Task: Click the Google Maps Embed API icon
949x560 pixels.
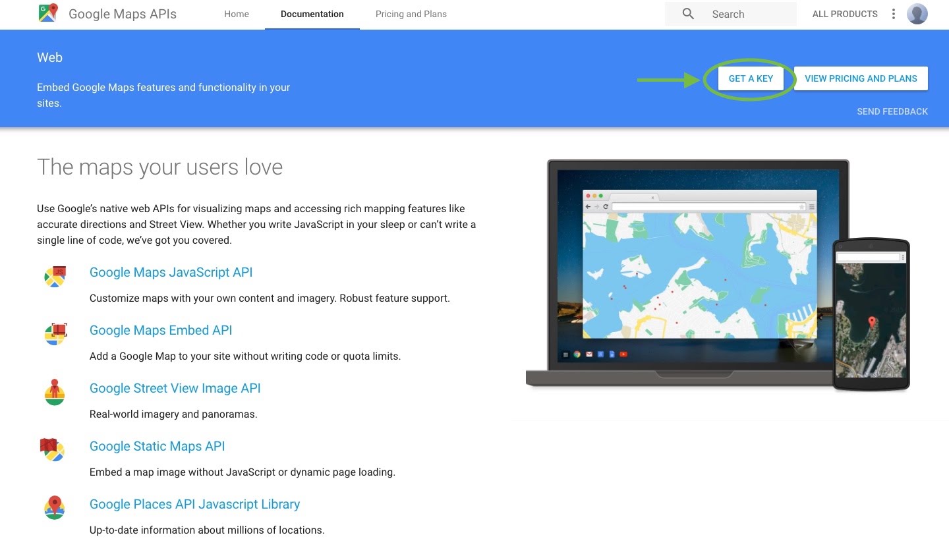Action: 55,334
